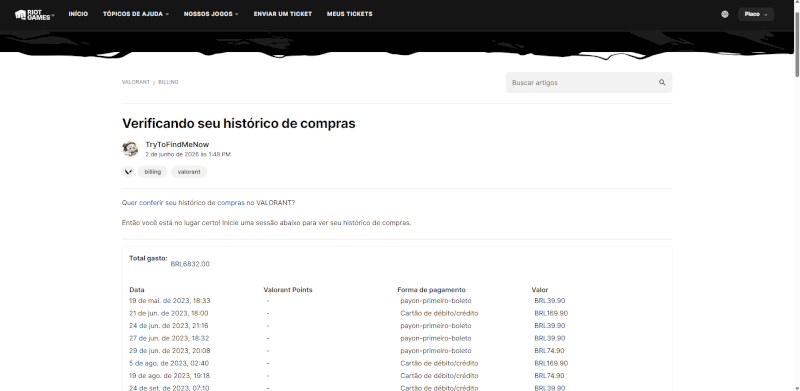The image size is (800, 391).
Task: Expand TÓPICOS DE AJUDA dropdown
Action: (x=136, y=14)
